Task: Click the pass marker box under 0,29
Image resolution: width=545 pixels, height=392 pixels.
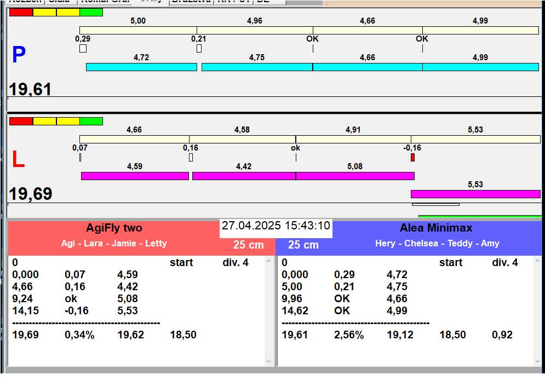Action: (83, 49)
